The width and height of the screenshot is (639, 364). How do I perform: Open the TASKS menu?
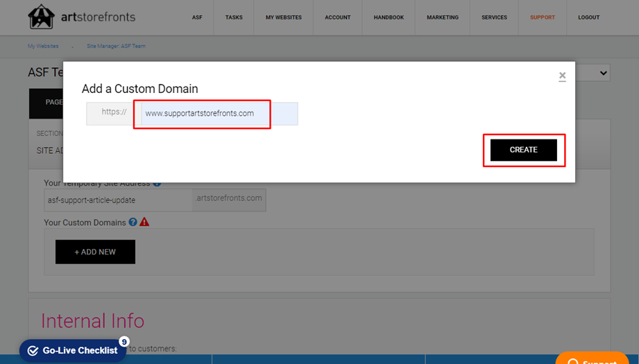pyautogui.click(x=234, y=17)
